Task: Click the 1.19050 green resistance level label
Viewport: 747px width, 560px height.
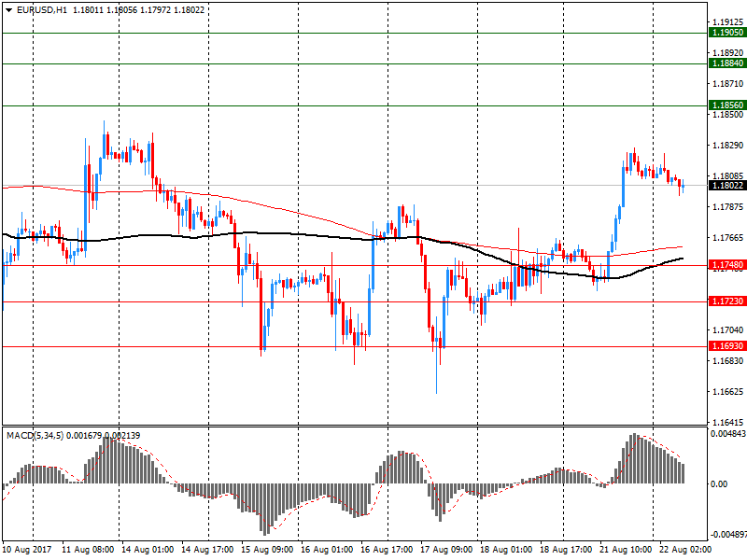Action: [x=727, y=33]
